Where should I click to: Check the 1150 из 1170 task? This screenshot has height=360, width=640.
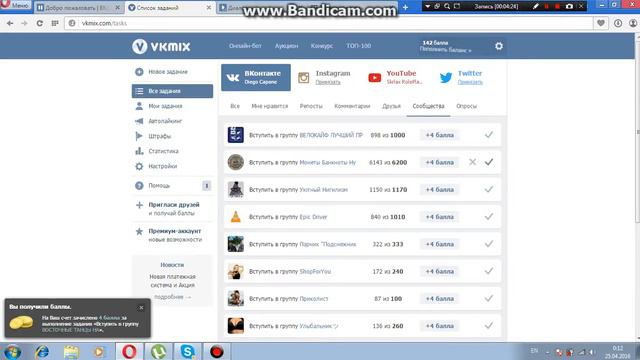[489, 189]
